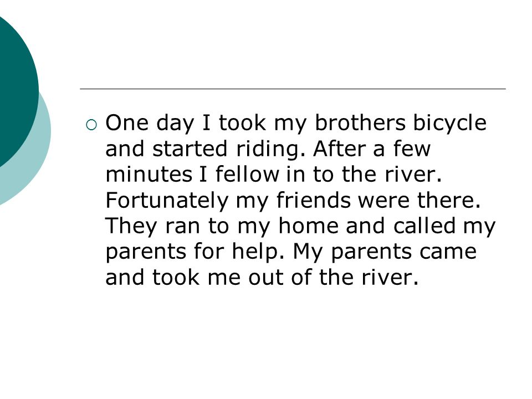Click the word "They" starting fifth line
This screenshot has height=399, width=532.
pos(131,227)
